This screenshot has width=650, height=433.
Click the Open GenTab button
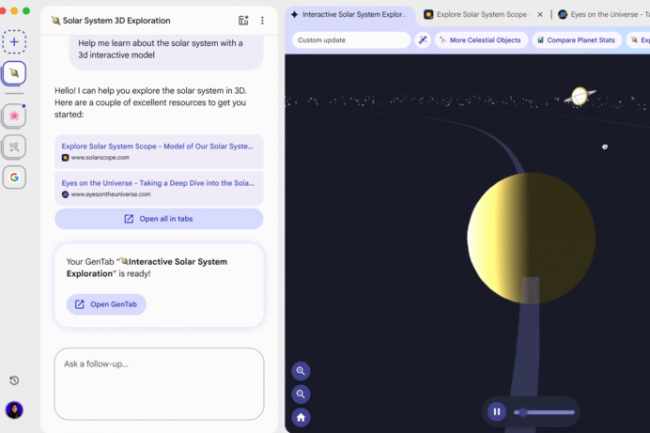106,305
